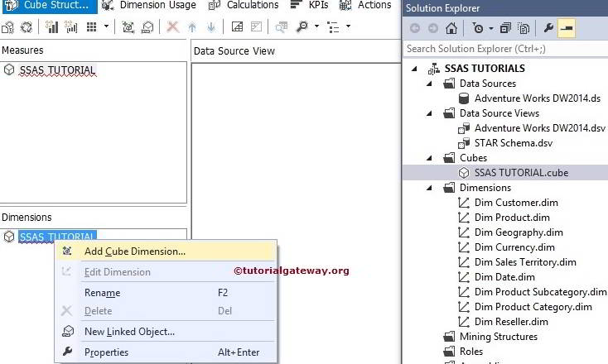Image resolution: width=608 pixels, height=364 pixels.
Task: Click the Search Solution Explorer field
Action: click(505, 49)
